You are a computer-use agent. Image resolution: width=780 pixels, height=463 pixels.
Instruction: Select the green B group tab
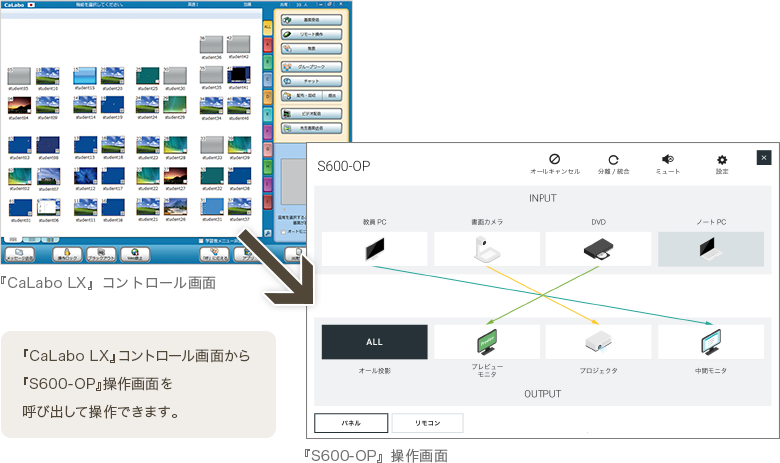click(x=268, y=62)
